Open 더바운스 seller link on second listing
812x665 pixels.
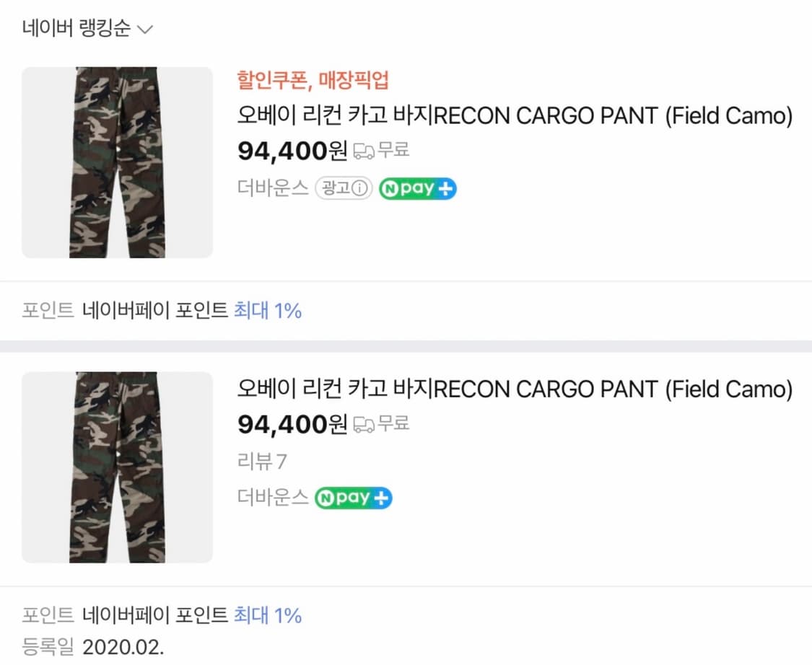pyautogui.click(x=274, y=498)
